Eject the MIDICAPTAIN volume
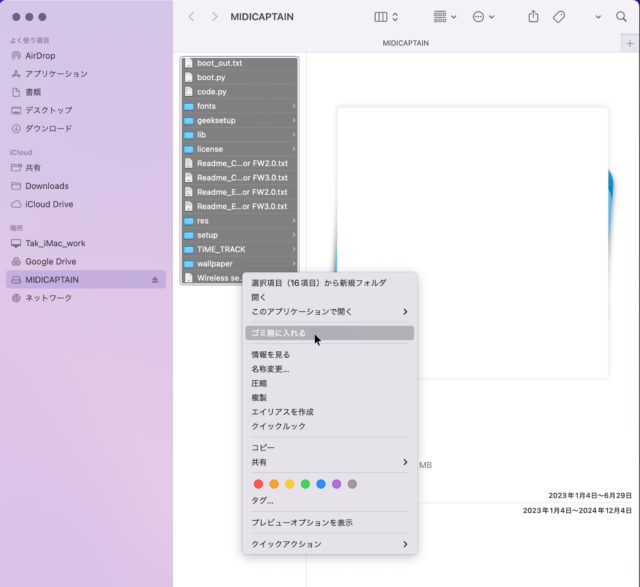 [155, 280]
